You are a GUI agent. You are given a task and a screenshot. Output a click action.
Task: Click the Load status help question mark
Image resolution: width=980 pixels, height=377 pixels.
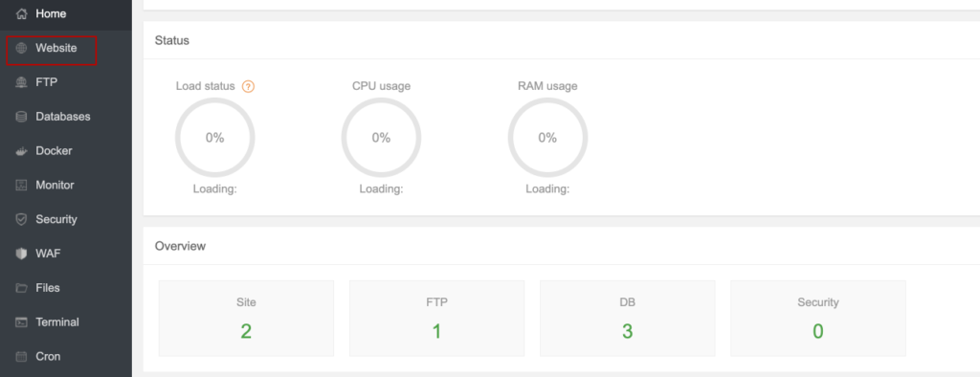click(x=248, y=87)
